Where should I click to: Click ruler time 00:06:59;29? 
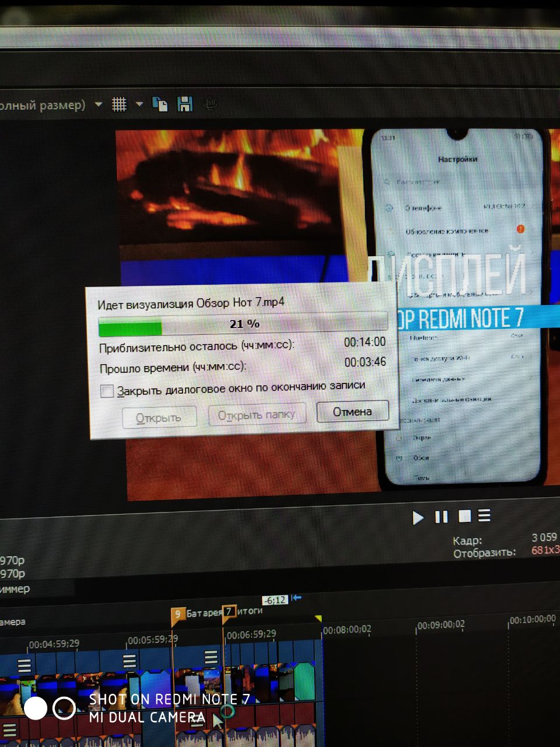251,634
